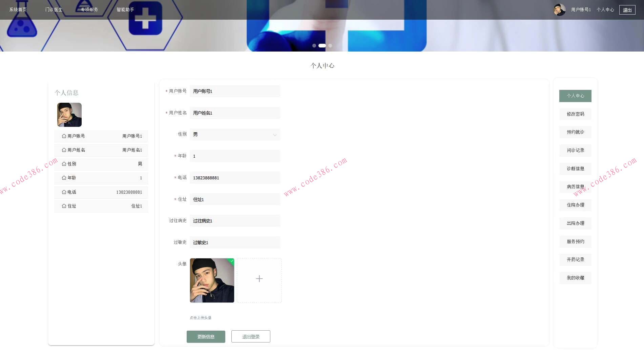The image size is (644, 353).
Task: Switch to the 智能助手 page
Action: click(x=124, y=9)
